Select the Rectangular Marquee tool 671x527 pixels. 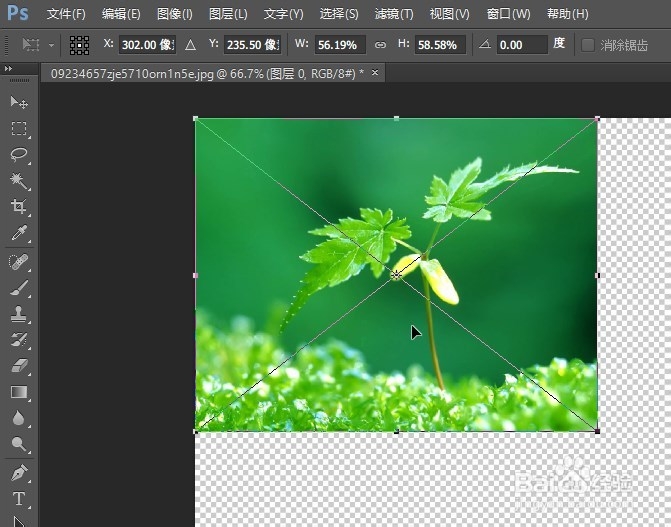[18, 128]
